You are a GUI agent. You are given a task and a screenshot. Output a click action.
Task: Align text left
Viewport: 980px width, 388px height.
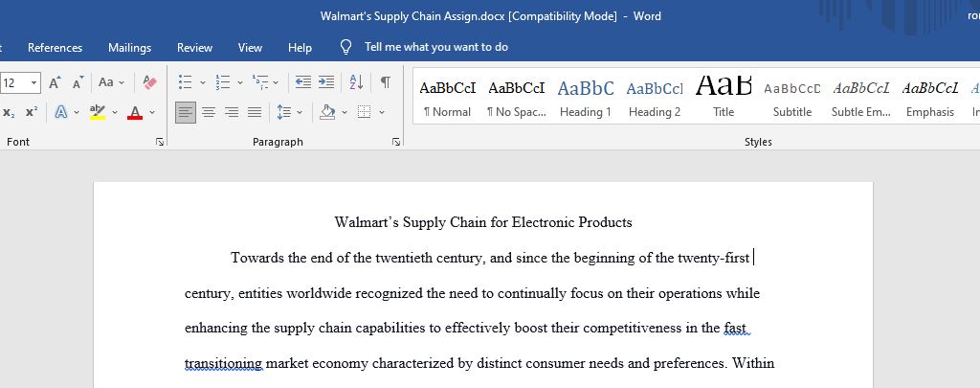[x=186, y=113]
